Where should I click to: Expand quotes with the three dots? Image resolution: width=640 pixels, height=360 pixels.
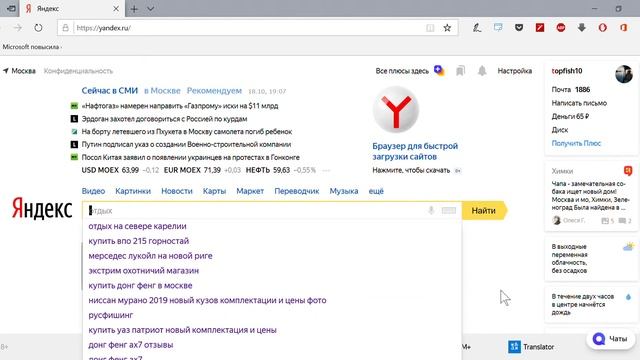tap(325, 170)
